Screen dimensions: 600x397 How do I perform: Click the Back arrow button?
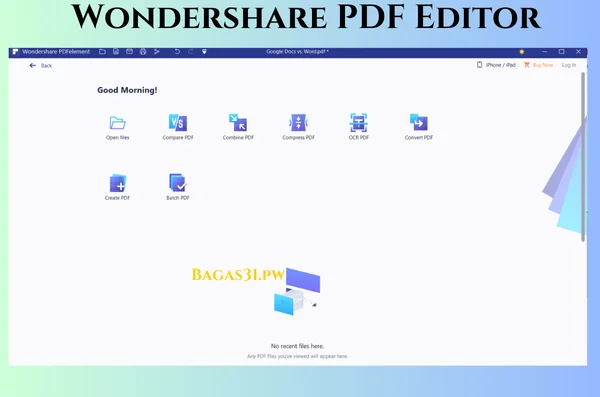coord(40,65)
